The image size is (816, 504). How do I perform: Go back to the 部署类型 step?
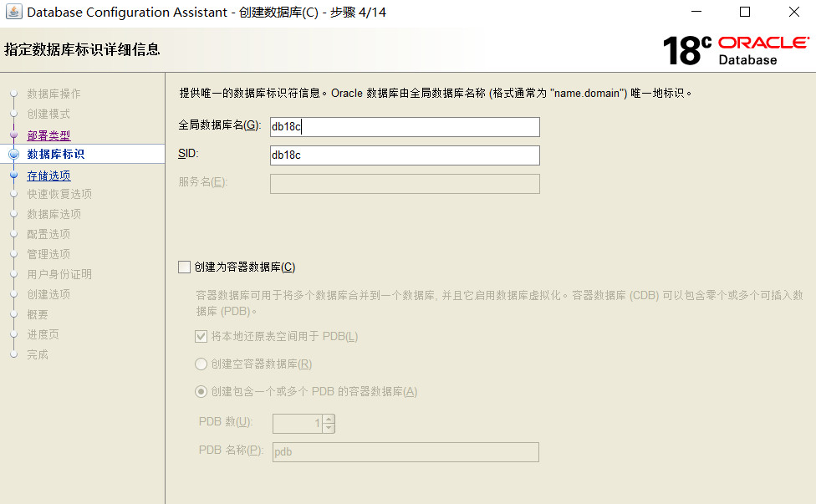(x=48, y=135)
